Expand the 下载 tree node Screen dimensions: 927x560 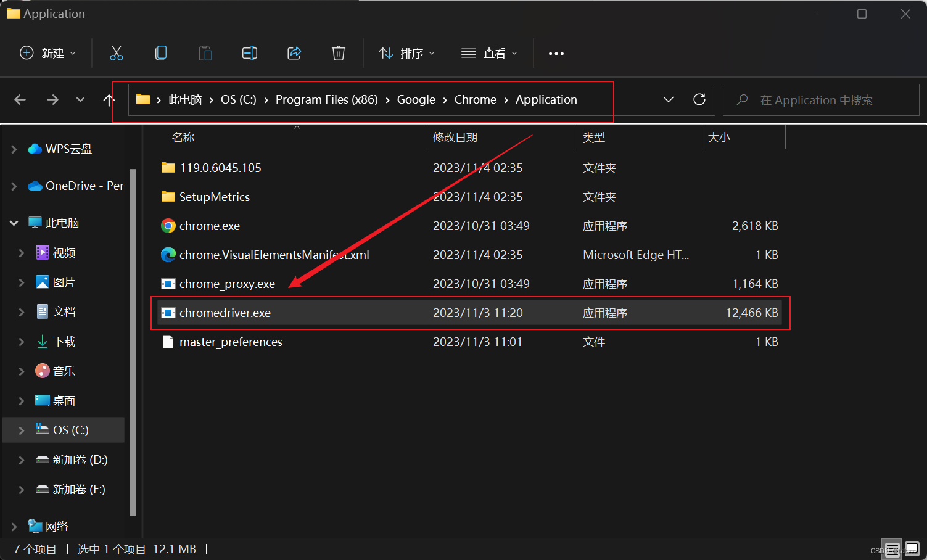22,342
